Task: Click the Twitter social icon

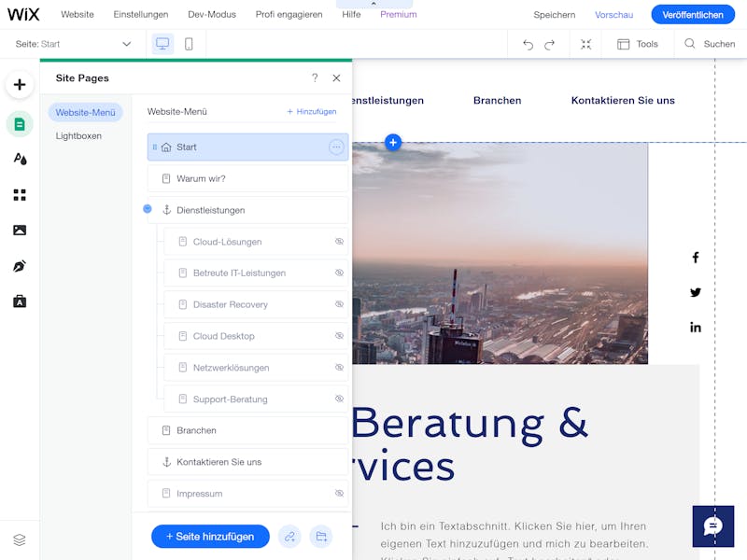Action: point(696,292)
